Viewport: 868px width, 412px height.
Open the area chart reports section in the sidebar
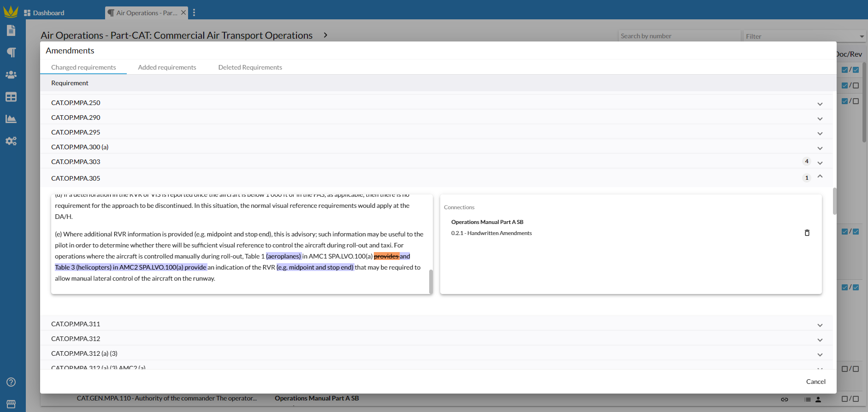pyautogui.click(x=11, y=119)
